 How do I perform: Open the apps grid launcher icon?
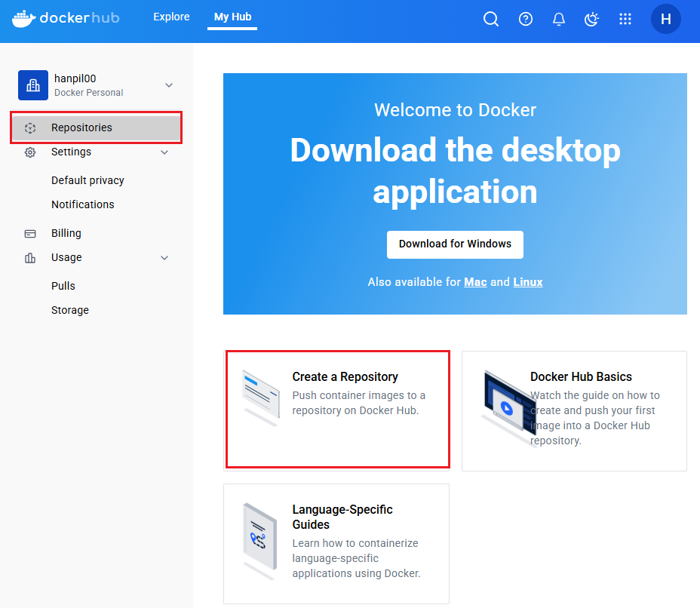tap(625, 19)
